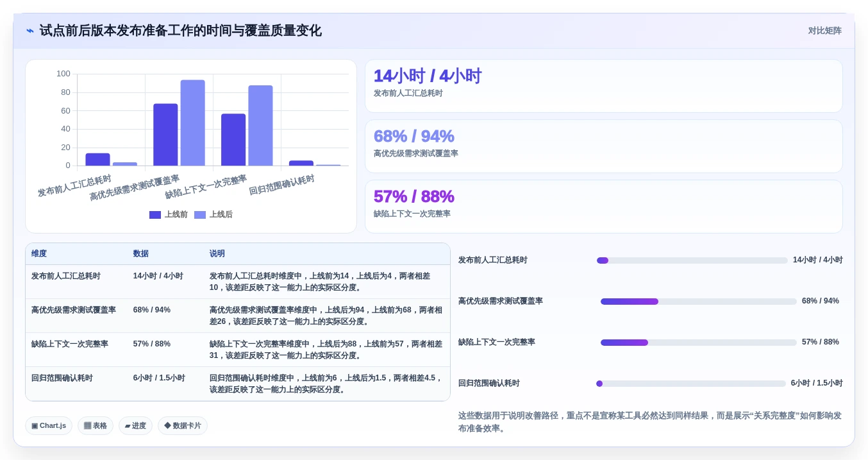Select the 表格 tag chip
This screenshot has height=460, width=868.
coord(96,426)
